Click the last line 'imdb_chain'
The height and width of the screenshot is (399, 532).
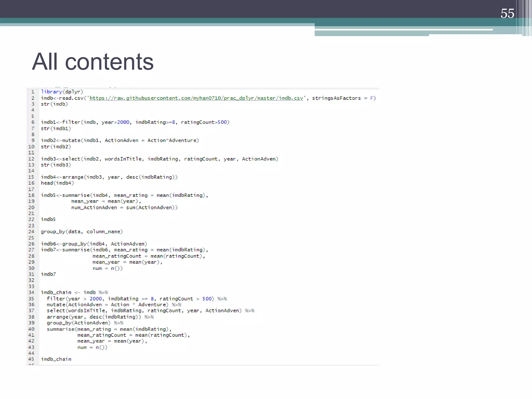click(56, 359)
